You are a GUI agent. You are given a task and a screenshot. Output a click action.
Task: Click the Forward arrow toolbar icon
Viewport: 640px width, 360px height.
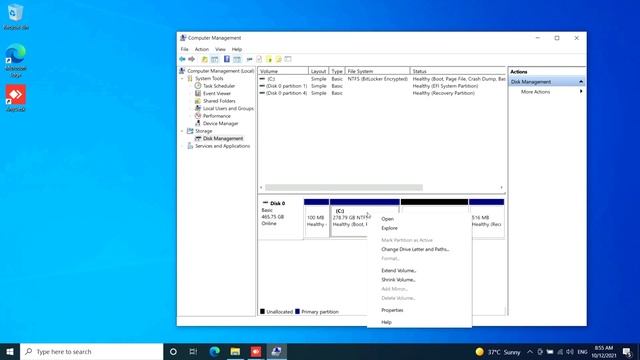click(191, 59)
